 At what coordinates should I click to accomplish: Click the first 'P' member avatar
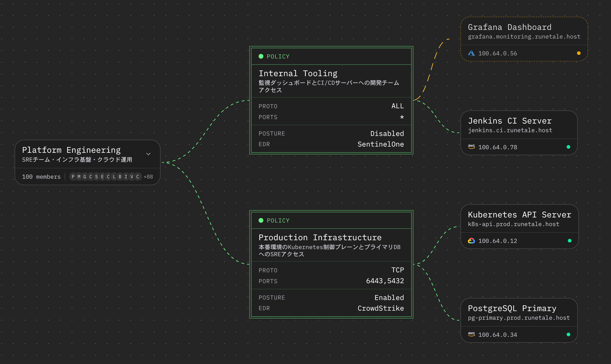coord(73,177)
